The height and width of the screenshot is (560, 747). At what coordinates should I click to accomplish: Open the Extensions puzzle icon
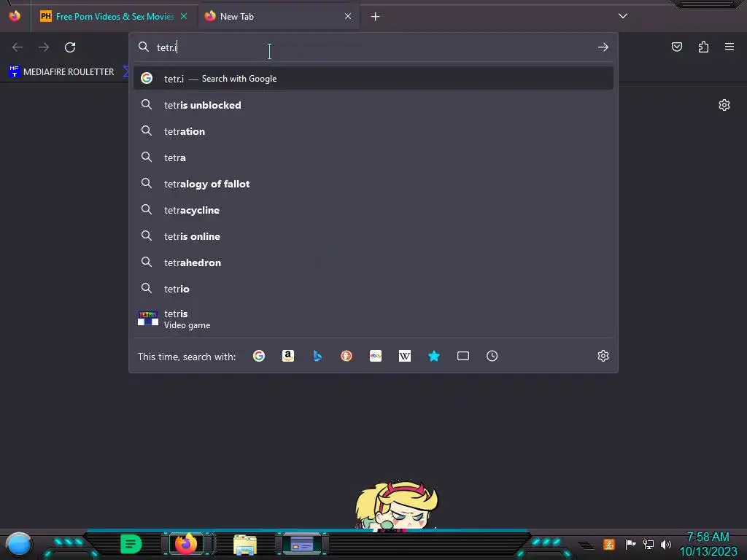click(703, 47)
